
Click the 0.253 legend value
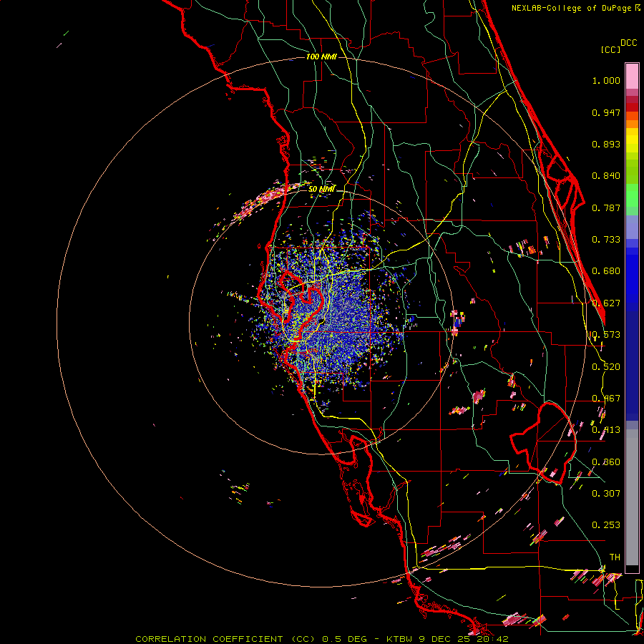[x=606, y=525]
